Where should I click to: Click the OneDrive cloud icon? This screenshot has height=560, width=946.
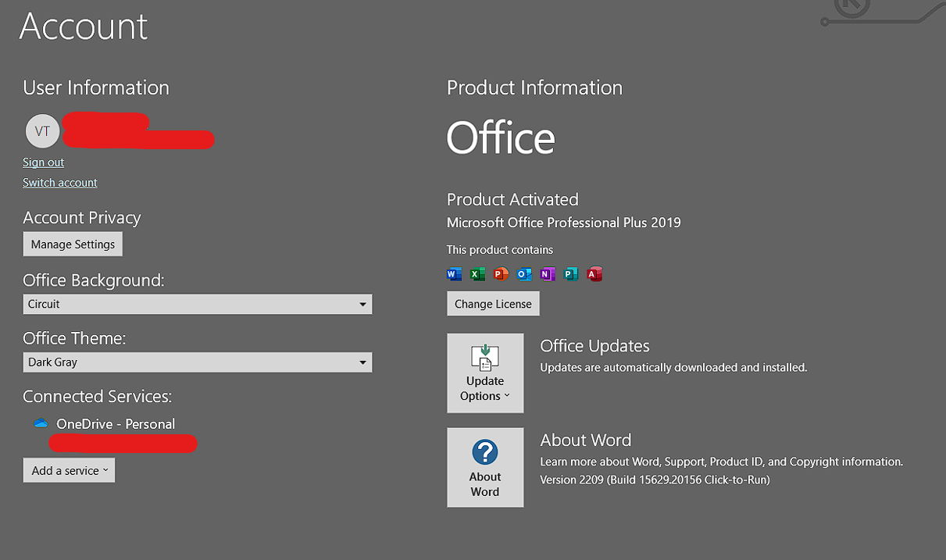(41, 423)
